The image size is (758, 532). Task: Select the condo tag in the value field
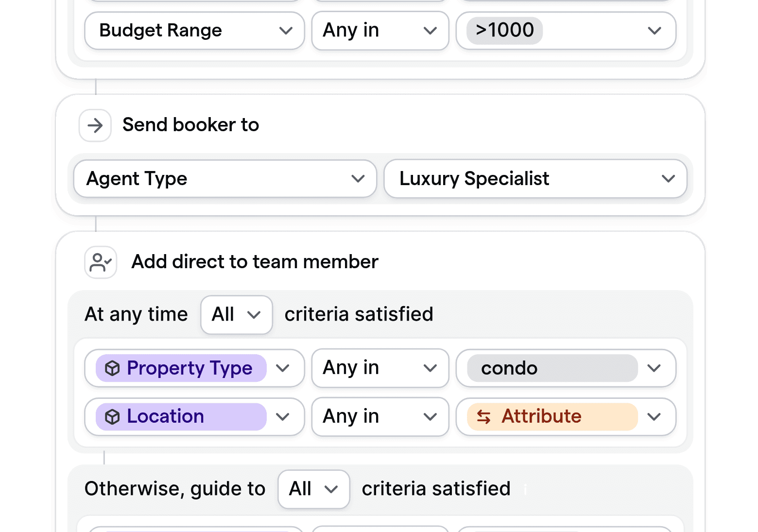tap(509, 368)
